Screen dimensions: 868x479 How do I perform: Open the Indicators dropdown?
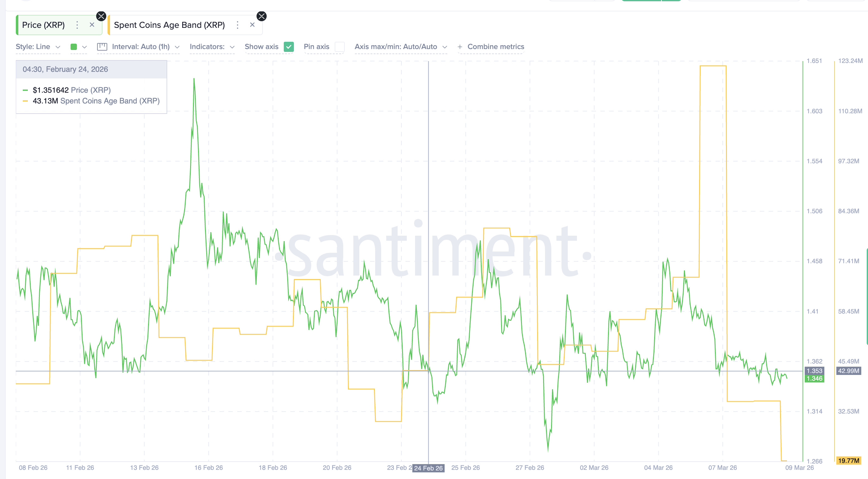coord(212,47)
